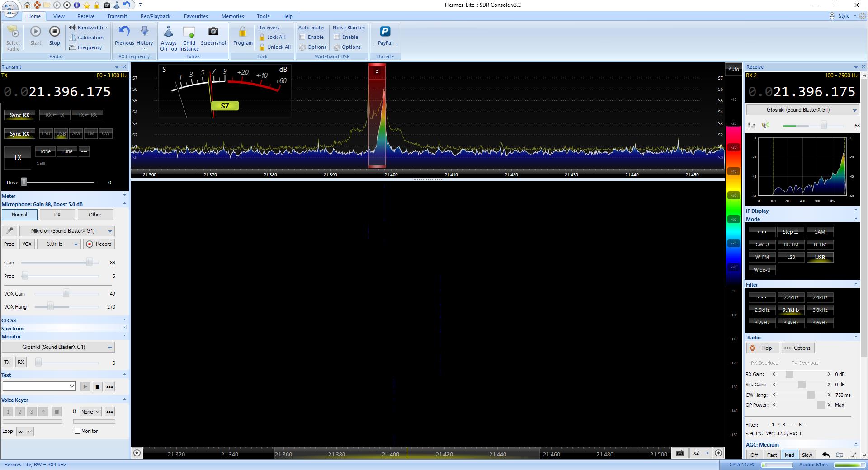The height and width of the screenshot is (470, 868).
Task: Switch to the Transmit ribbon tab
Action: click(117, 16)
